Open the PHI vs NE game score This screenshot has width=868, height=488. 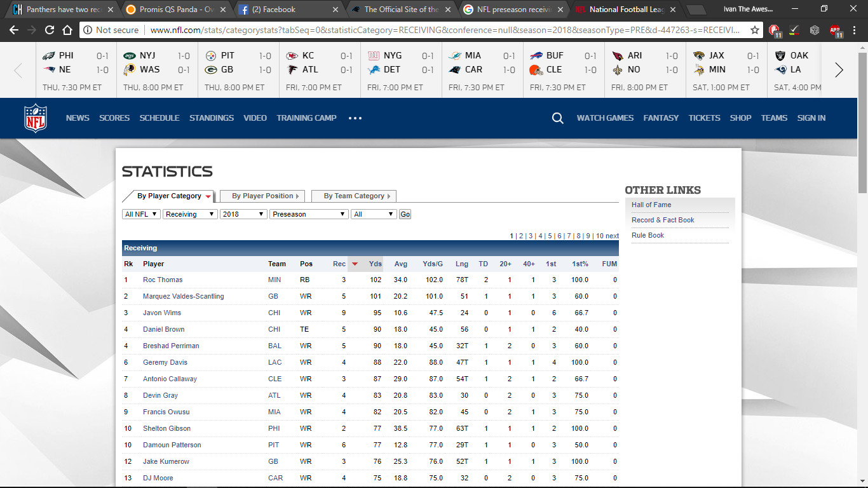click(76, 70)
